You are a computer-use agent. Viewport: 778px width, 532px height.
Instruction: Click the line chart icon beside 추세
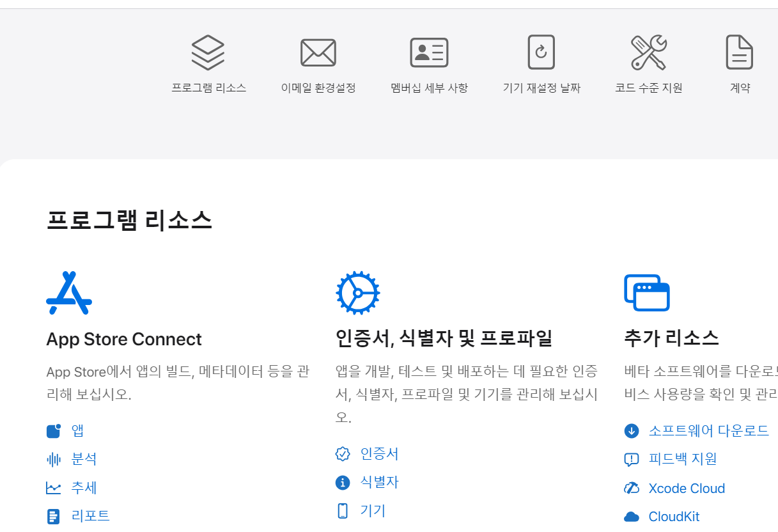tap(54, 489)
